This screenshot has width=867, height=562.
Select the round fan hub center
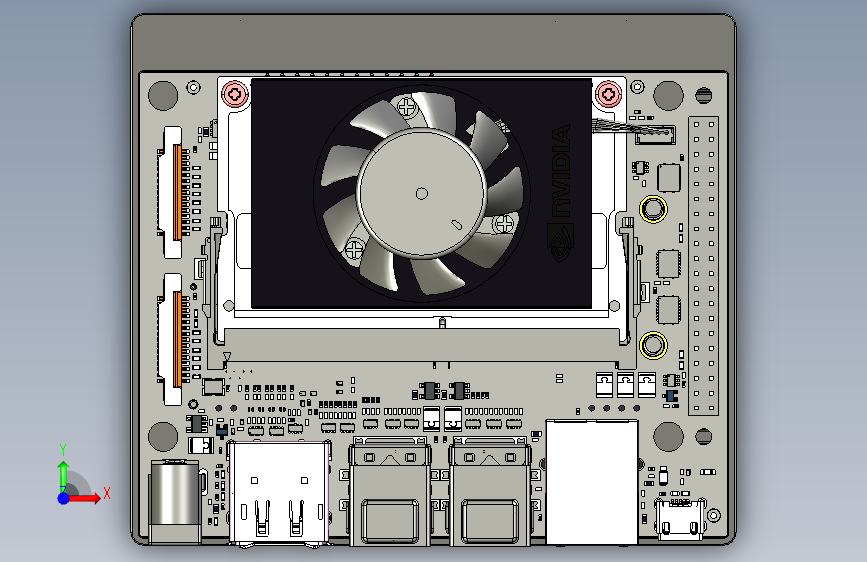[422, 193]
